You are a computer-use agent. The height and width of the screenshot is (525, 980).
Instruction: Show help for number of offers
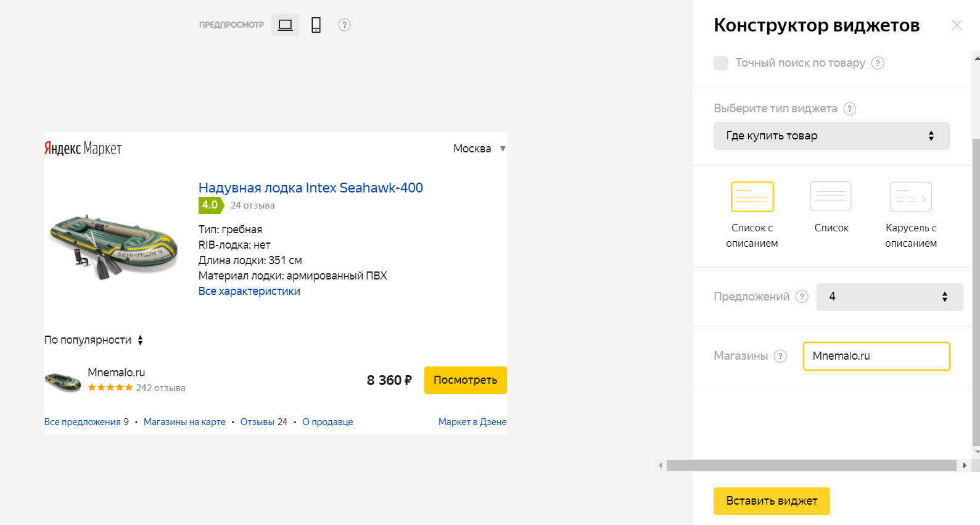pos(802,297)
